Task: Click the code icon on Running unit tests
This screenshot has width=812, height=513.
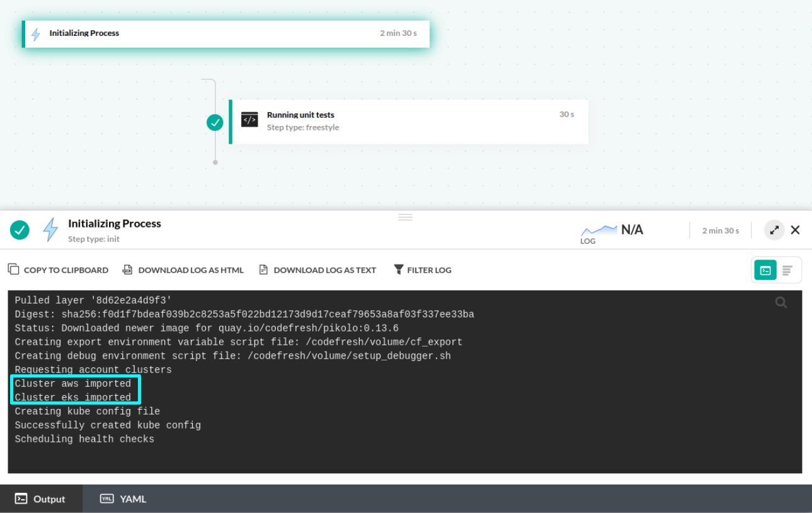Action: click(249, 120)
